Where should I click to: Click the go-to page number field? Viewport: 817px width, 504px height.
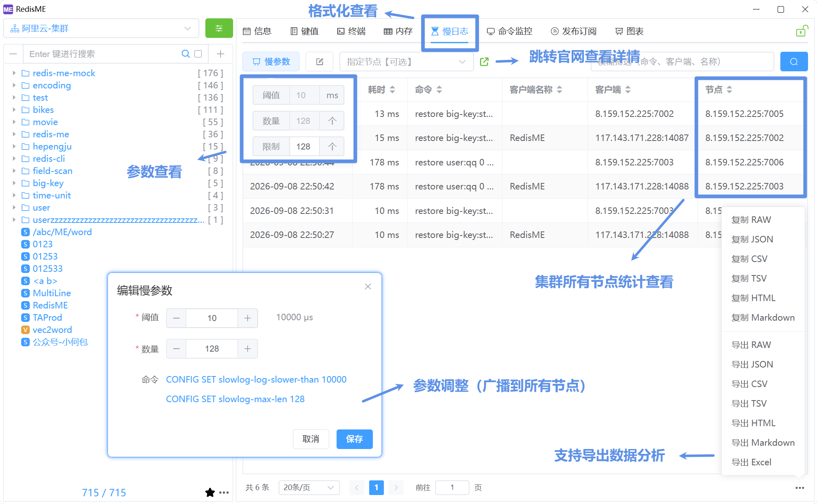[x=452, y=487]
